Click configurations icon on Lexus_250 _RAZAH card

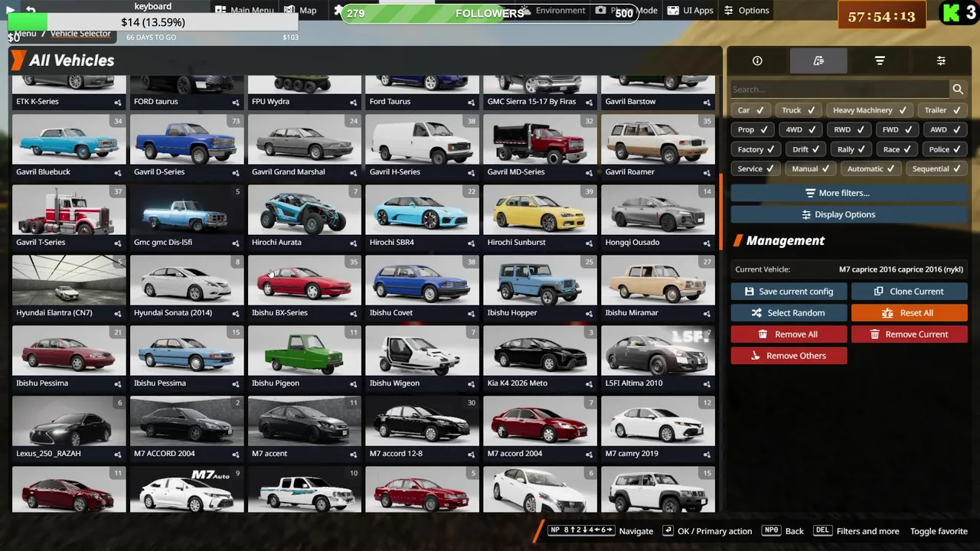pos(118,454)
